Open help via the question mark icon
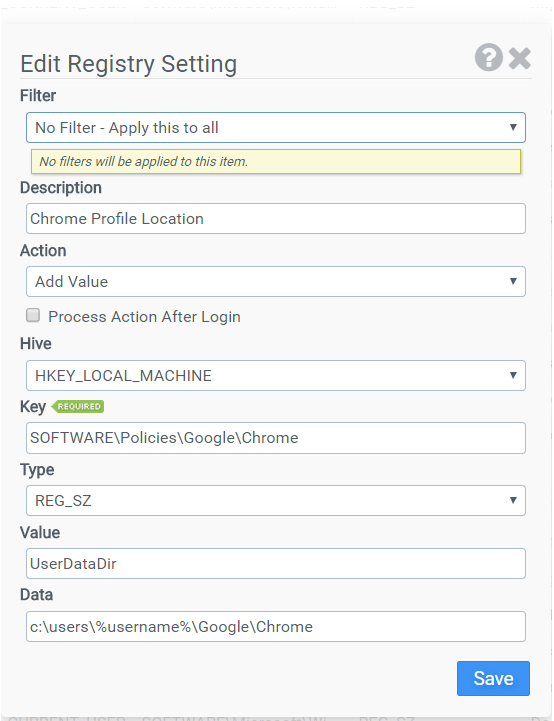The height and width of the screenshot is (721, 554). [x=488, y=57]
